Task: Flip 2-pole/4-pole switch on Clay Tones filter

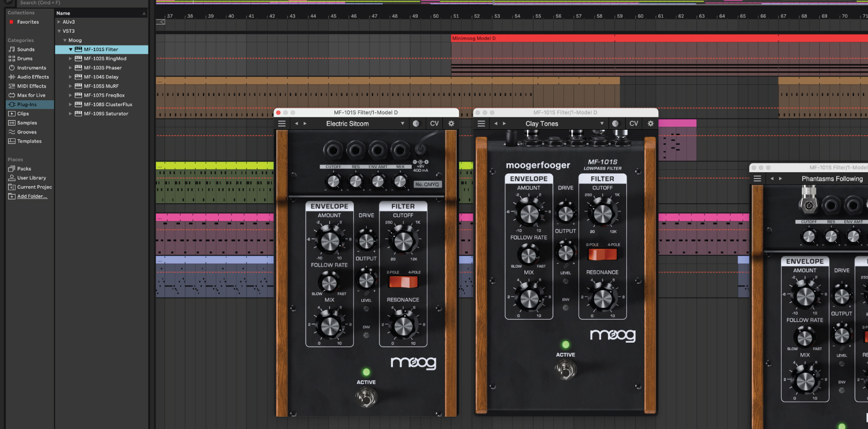Action: (602, 254)
